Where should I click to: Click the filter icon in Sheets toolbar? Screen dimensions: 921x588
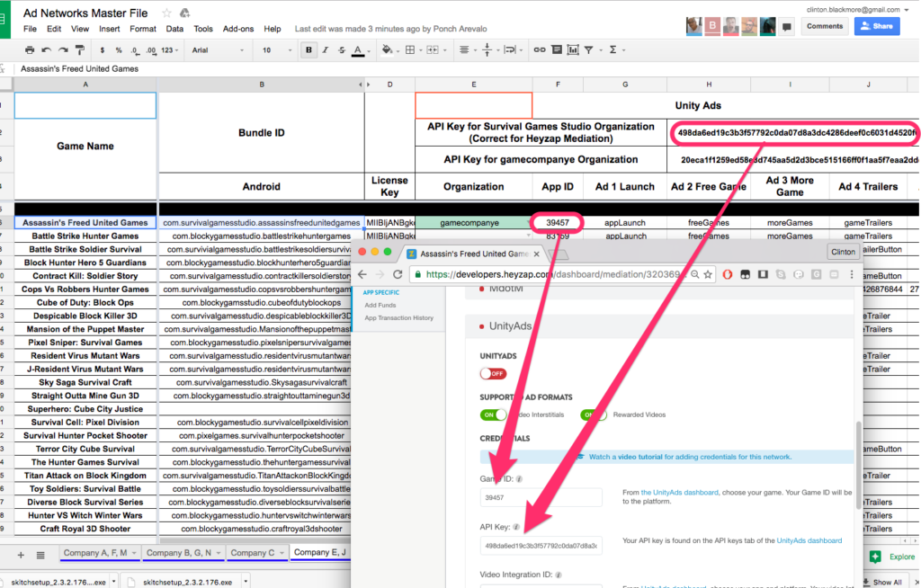pyautogui.click(x=588, y=50)
